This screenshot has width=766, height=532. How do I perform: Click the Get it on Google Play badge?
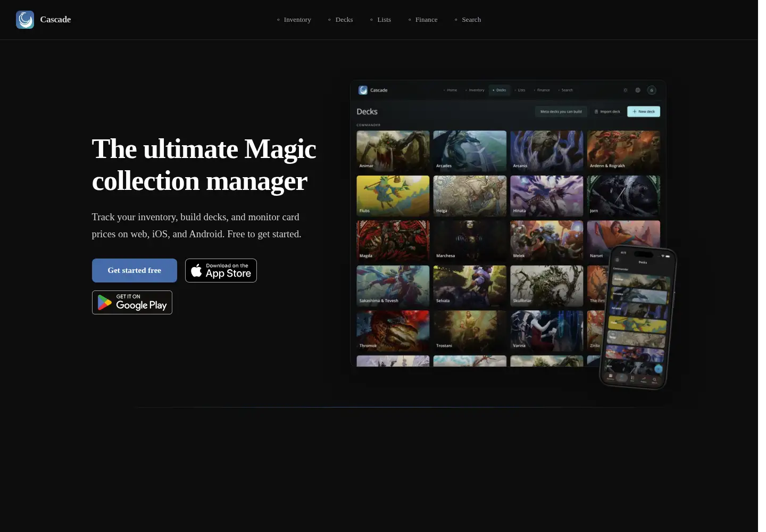pos(132,302)
